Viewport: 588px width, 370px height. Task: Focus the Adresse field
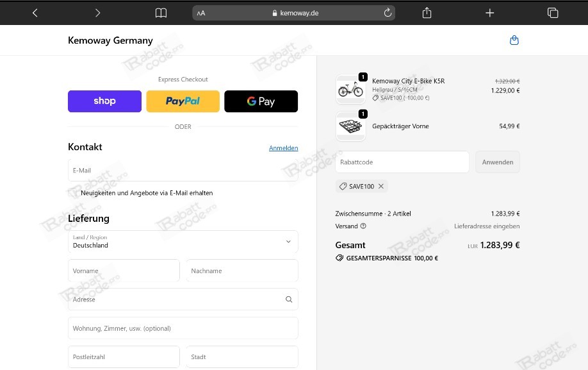pos(183,299)
